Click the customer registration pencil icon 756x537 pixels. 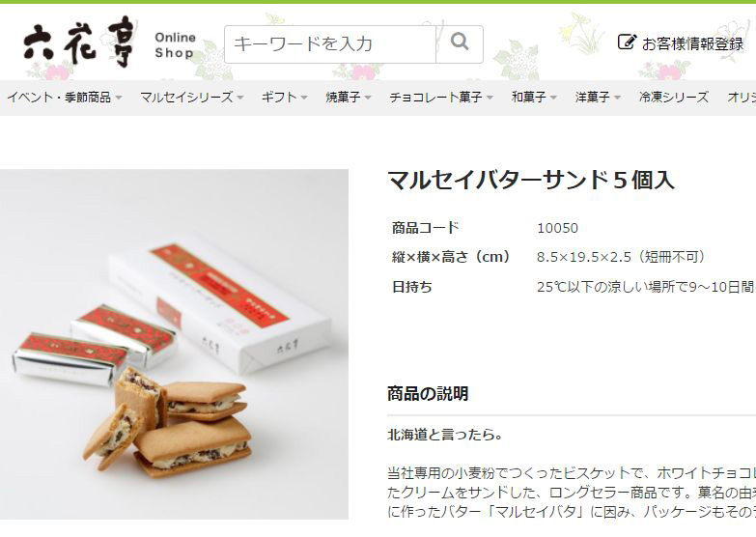point(627,42)
